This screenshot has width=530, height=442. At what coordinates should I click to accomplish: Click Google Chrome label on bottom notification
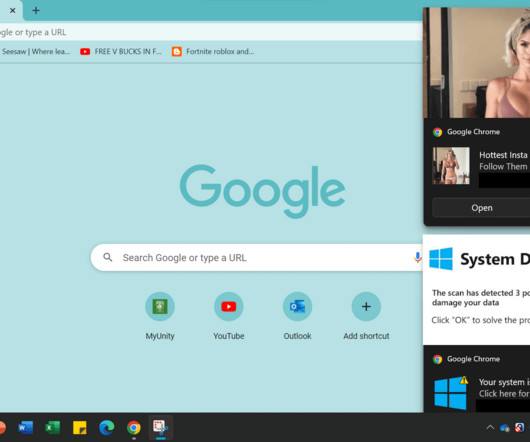pos(473,359)
